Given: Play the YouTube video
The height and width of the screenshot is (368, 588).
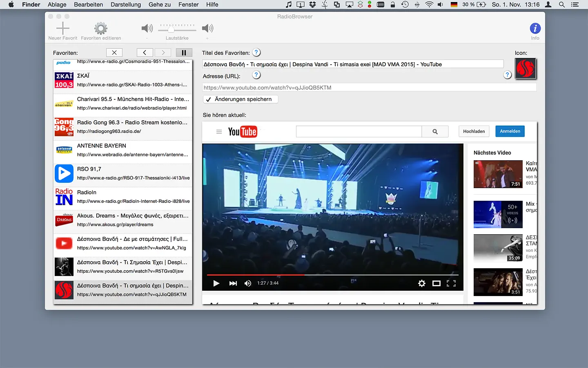Looking at the screenshot, I should [x=216, y=283].
